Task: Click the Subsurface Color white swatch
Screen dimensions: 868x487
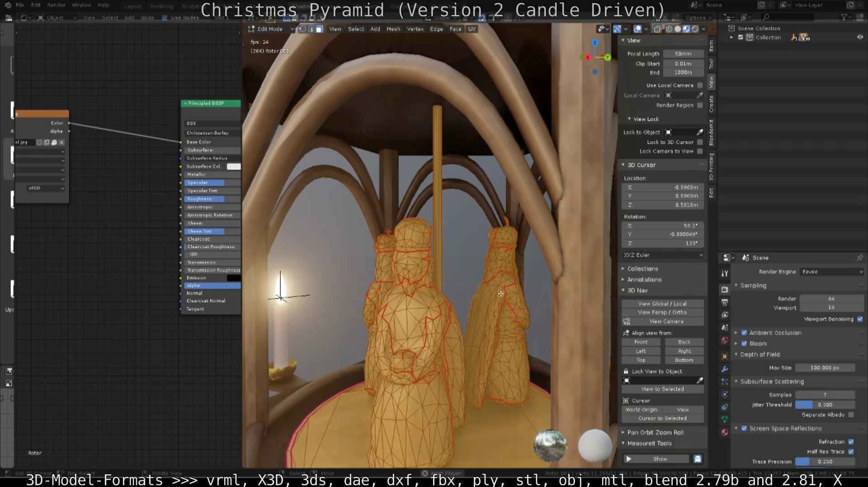Action: pyautogui.click(x=233, y=167)
